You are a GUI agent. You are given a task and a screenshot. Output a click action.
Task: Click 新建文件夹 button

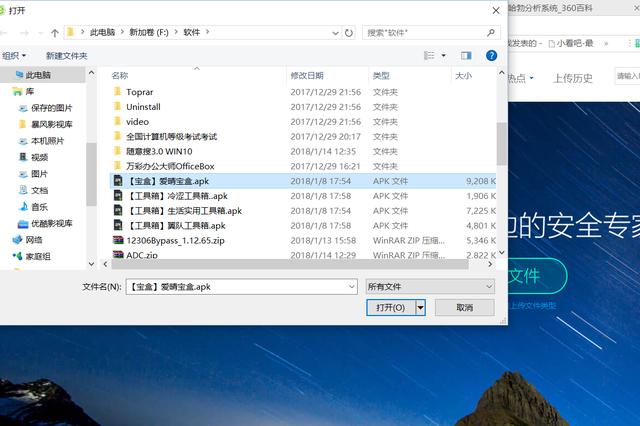tap(67, 55)
